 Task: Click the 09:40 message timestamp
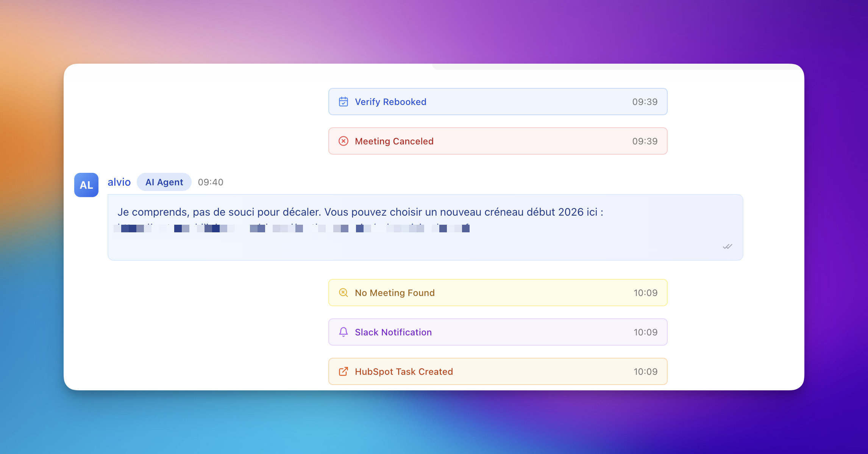pyautogui.click(x=211, y=182)
